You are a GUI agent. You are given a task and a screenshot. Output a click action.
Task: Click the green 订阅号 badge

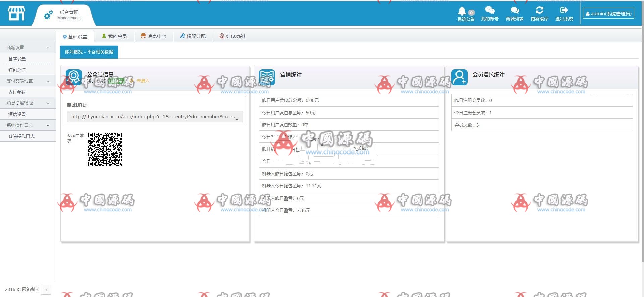click(117, 81)
